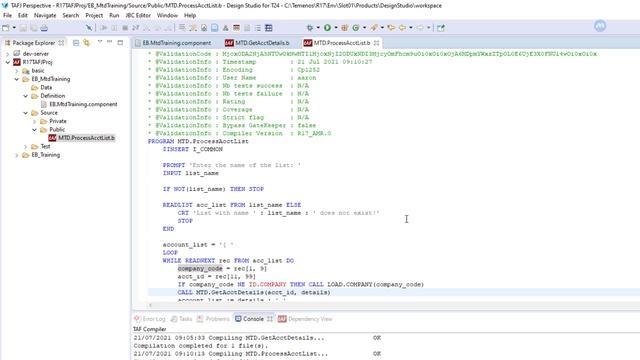
Task: Close the MTD.ProcessAcctList.b editor tab
Action: click(376, 43)
